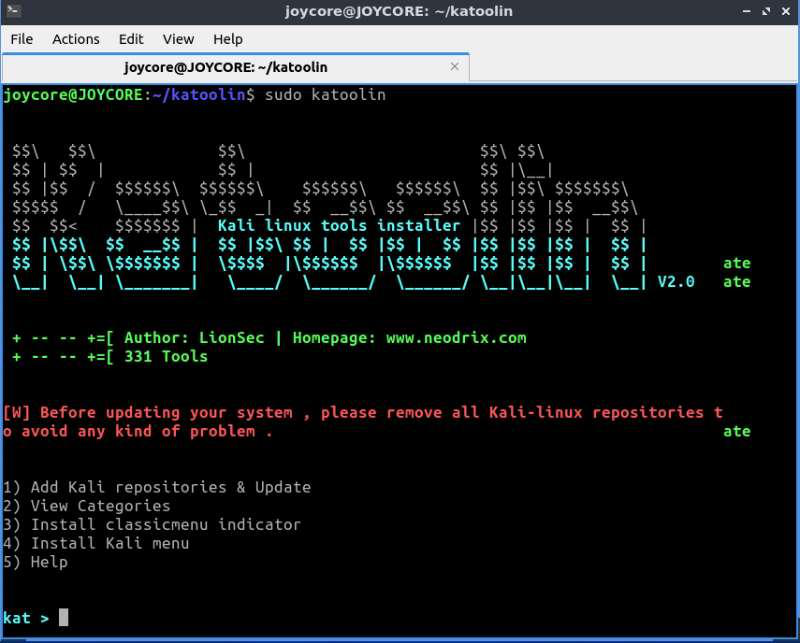Viewport: 800px width, 643px height.
Task: Click 'o avoid any kind of problem .' line
Action: click(138, 431)
